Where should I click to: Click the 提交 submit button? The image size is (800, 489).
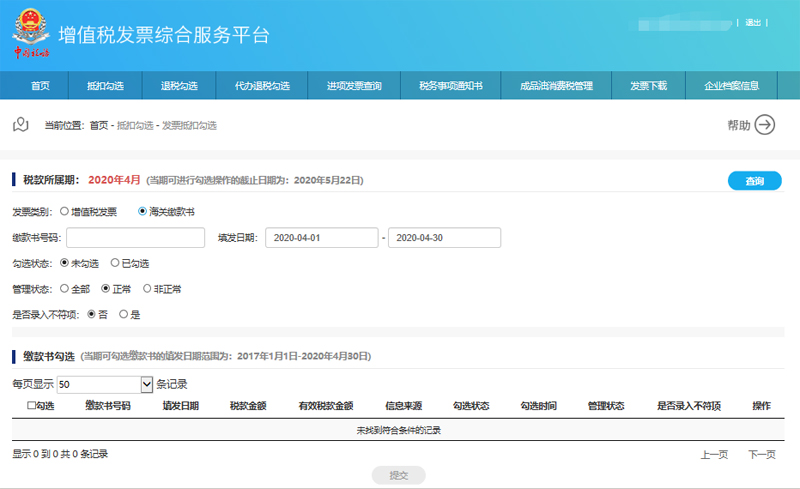399,475
